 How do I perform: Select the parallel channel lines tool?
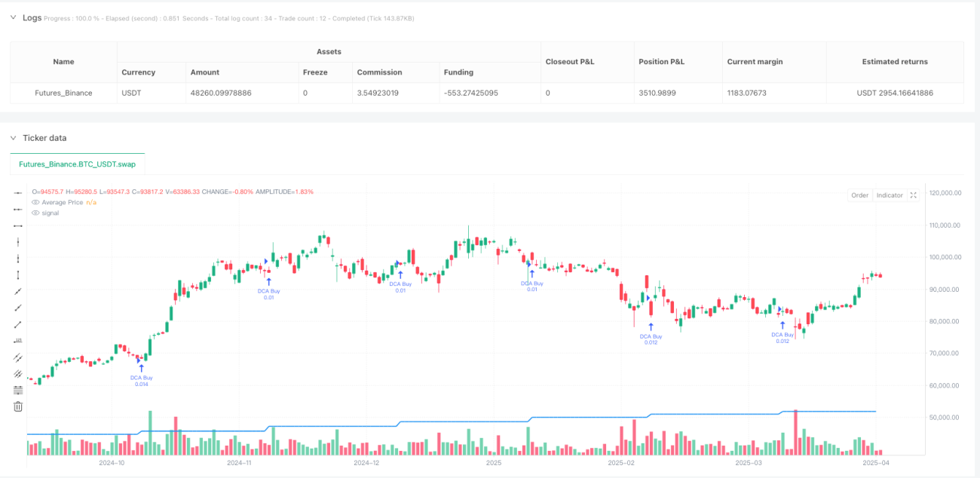tap(18, 357)
